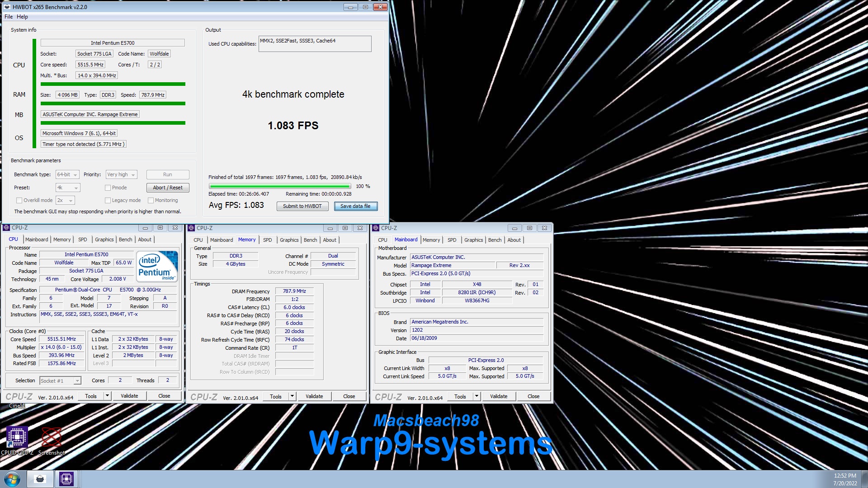Close the right CPU-Z Mainboard window

[544, 228]
